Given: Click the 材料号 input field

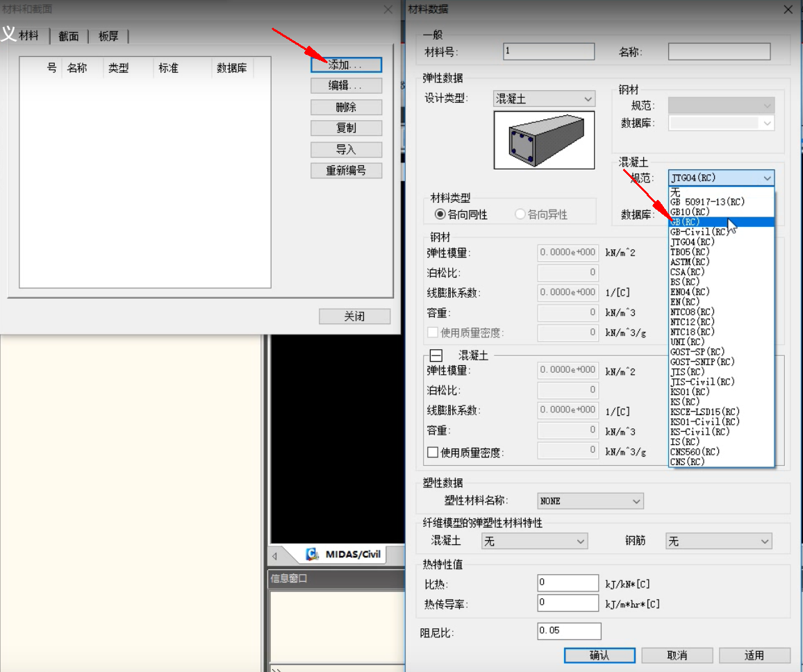Looking at the screenshot, I should click(x=549, y=51).
